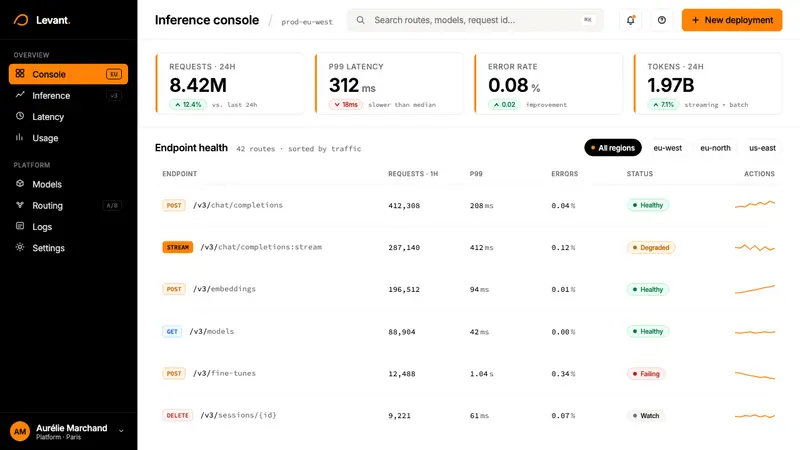The height and width of the screenshot is (450, 800).
Task: Open the /v3/sessions/{id} endpoint
Action: pyautogui.click(x=238, y=415)
